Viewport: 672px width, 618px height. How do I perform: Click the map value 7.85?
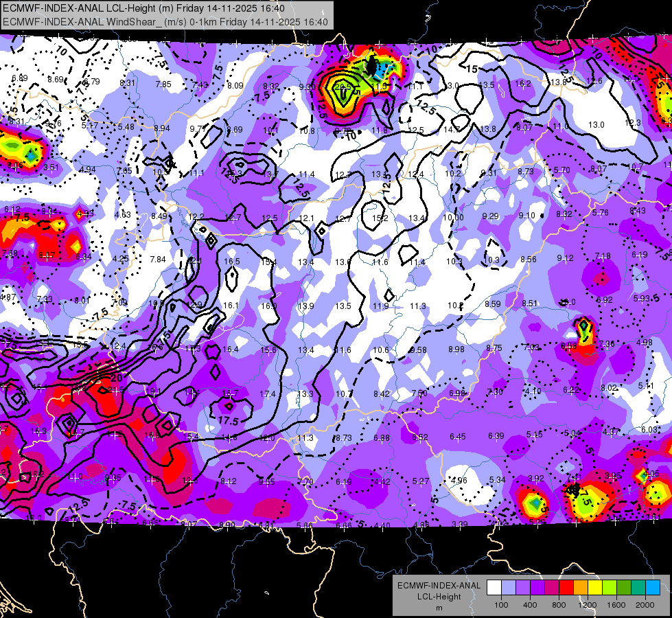[x=163, y=84]
